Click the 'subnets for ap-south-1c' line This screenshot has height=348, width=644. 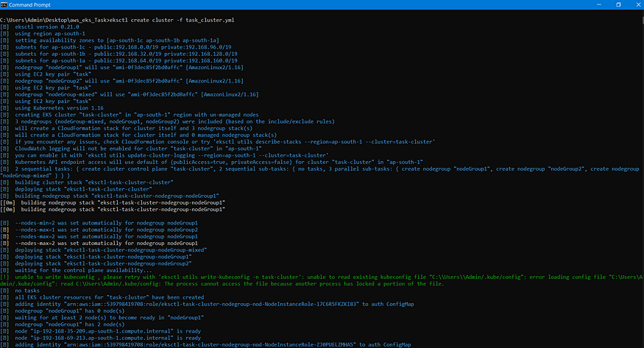pos(123,47)
